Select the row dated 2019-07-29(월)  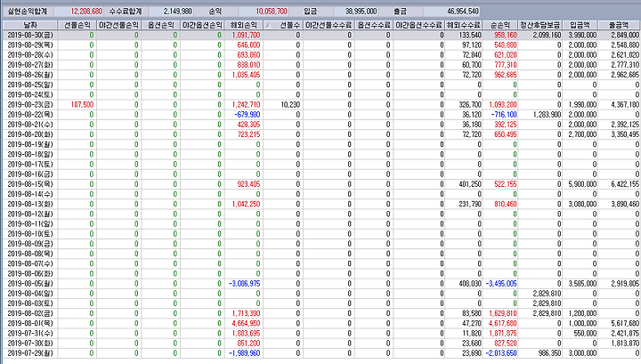tap(321, 353)
